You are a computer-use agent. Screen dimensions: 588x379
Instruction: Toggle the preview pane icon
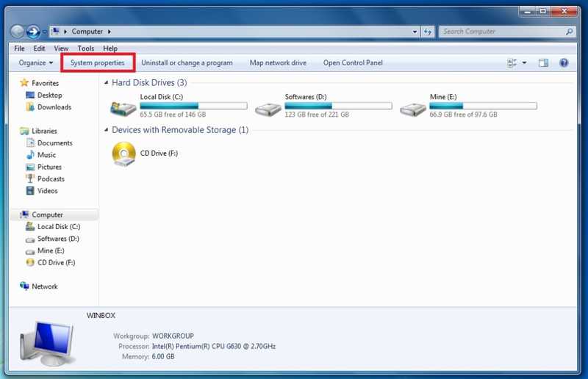tap(543, 63)
